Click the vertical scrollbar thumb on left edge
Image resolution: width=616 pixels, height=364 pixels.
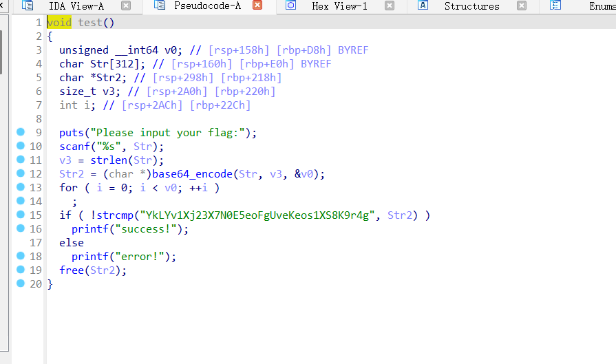1,52
